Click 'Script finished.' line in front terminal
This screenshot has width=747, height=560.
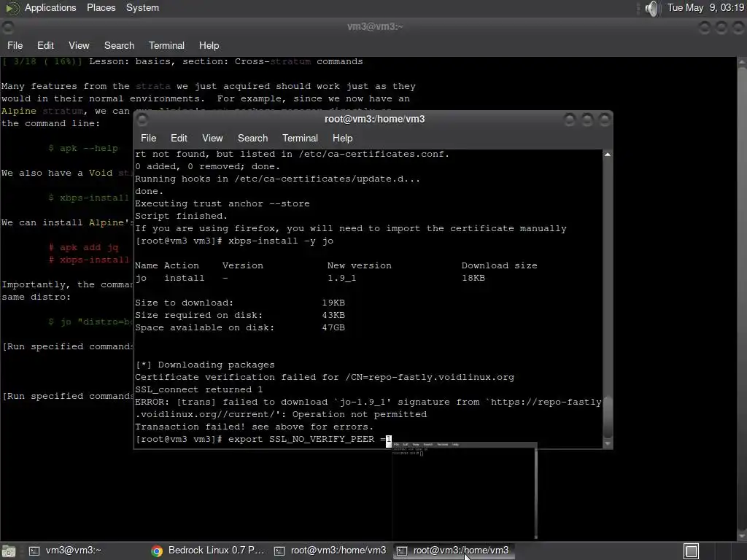coord(181,216)
